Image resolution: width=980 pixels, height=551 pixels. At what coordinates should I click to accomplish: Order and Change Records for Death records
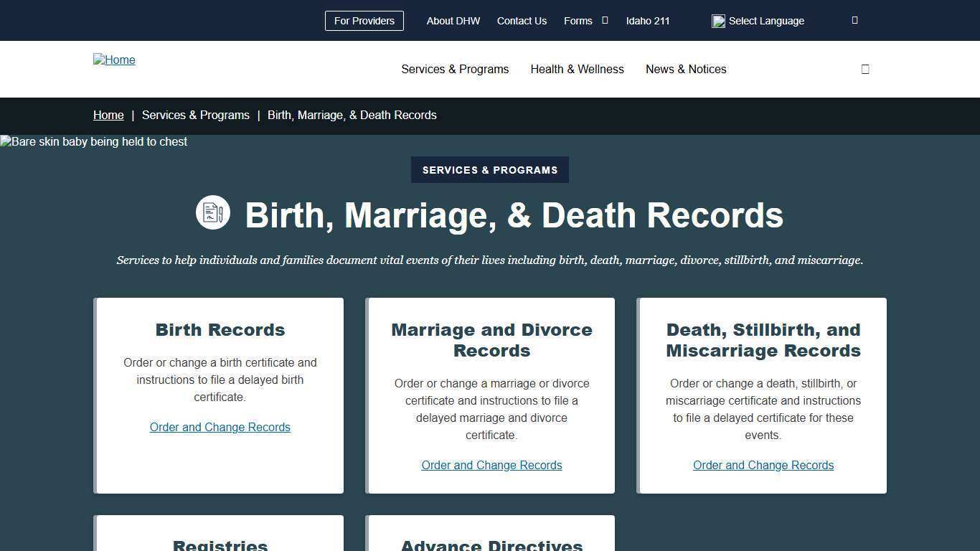[763, 465]
